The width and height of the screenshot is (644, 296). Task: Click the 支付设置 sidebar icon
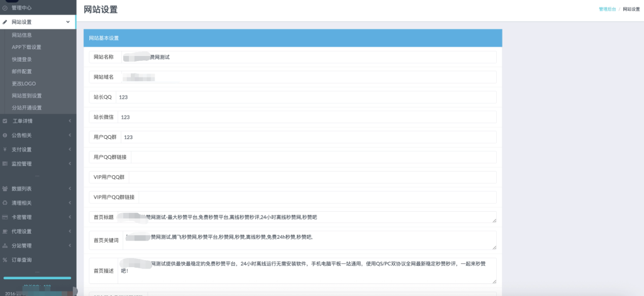pos(5,150)
